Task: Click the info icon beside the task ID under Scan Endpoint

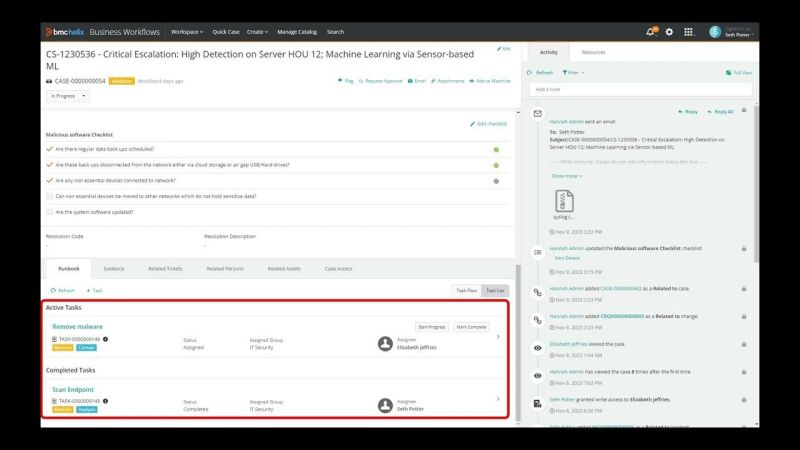Action: pos(106,401)
